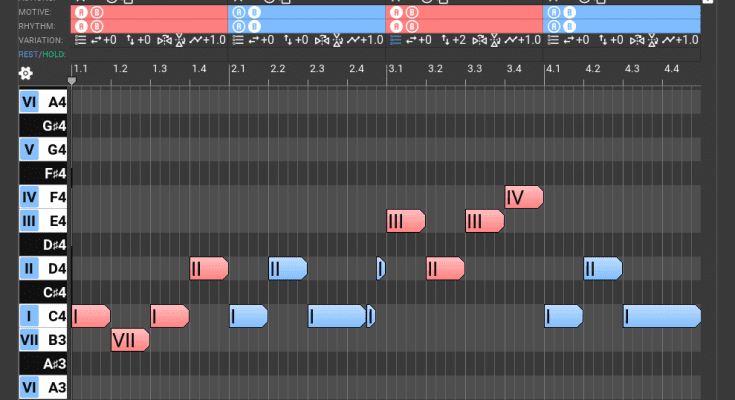
Task: Toggle motive A in red bar 1
Action: click(x=79, y=13)
